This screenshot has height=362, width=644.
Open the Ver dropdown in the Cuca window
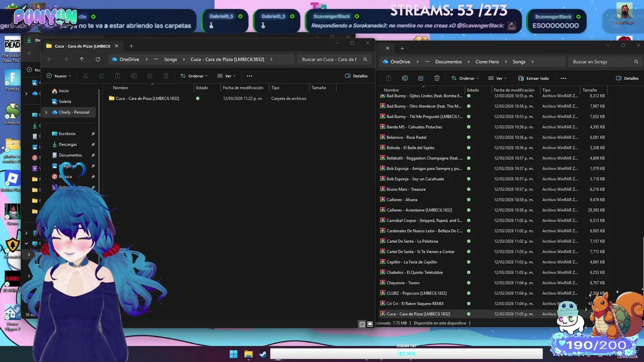[226, 76]
